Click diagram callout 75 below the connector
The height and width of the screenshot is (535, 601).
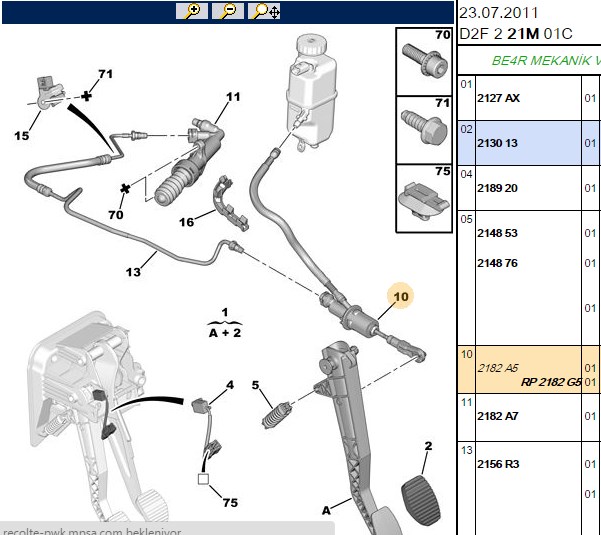click(230, 502)
